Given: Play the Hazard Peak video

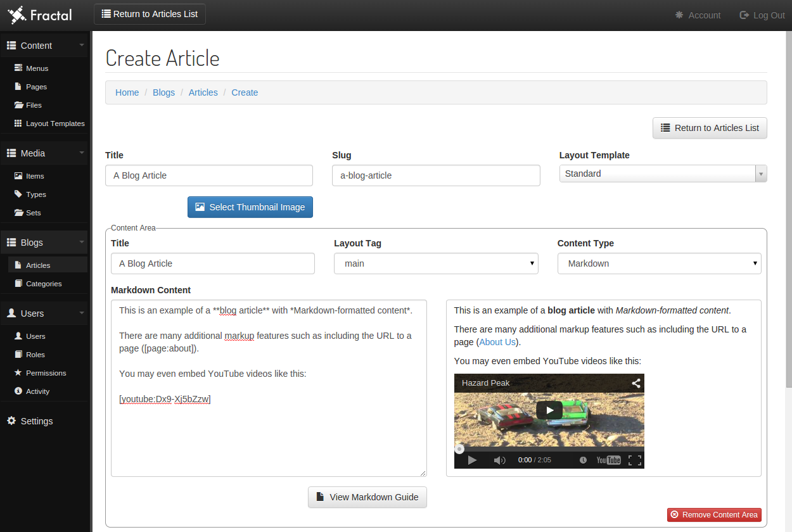Looking at the screenshot, I should click(x=549, y=410).
